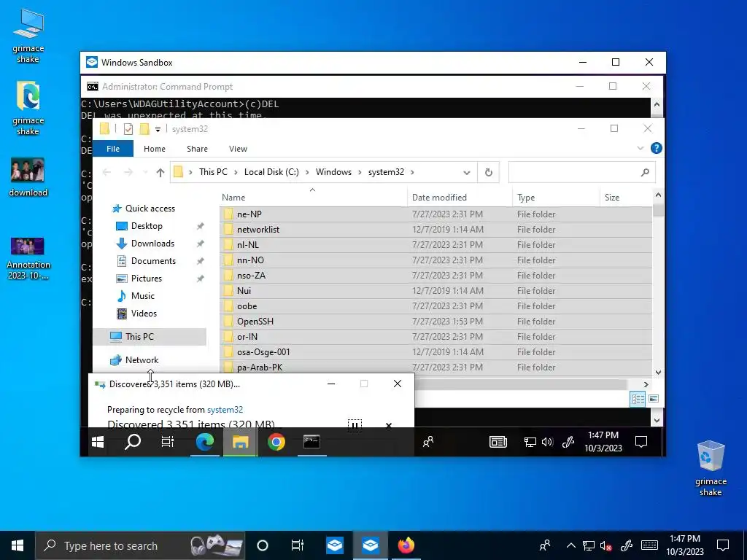The height and width of the screenshot is (560, 747).
Task: Click Windows breadcrumb in address bar
Action: pyautogui.click(x=333, y=172)
